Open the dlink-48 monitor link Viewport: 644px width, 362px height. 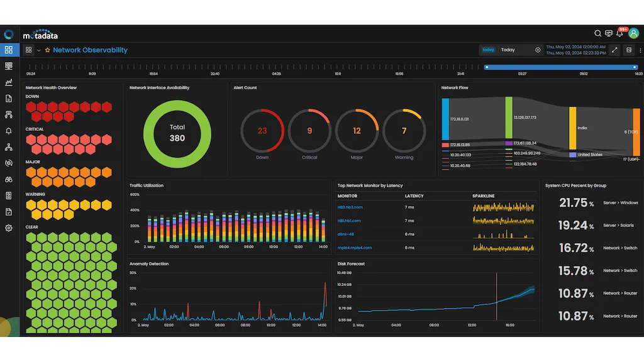(x=346, y=234)
